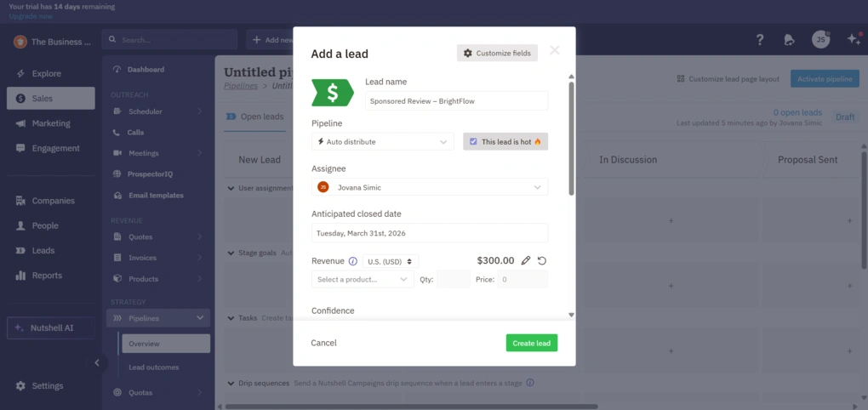Image resolution: width=868 pixels, height=410 pixels.
Task: Click the dialog's vertical scrollbar
Action: [571, 136]
